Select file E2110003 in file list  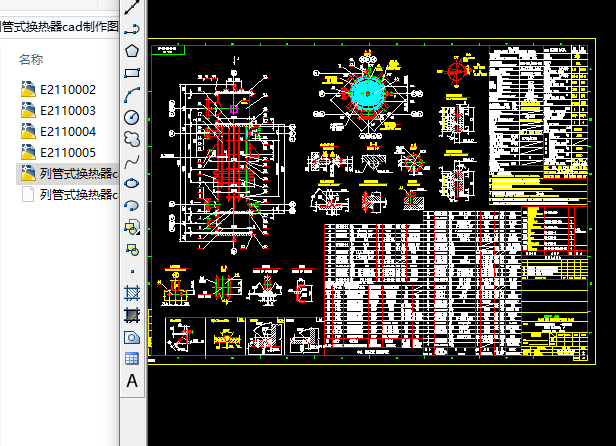point(67,110)
